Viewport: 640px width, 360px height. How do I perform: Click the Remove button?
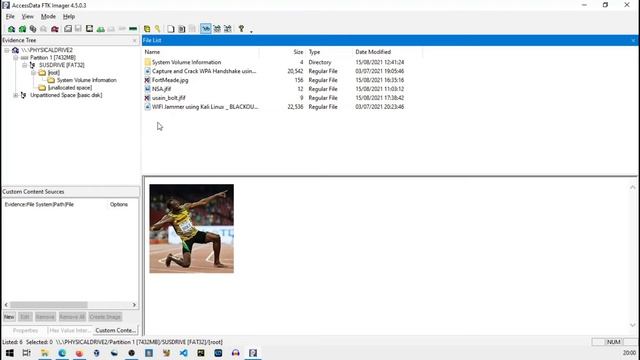click(45, 317)
